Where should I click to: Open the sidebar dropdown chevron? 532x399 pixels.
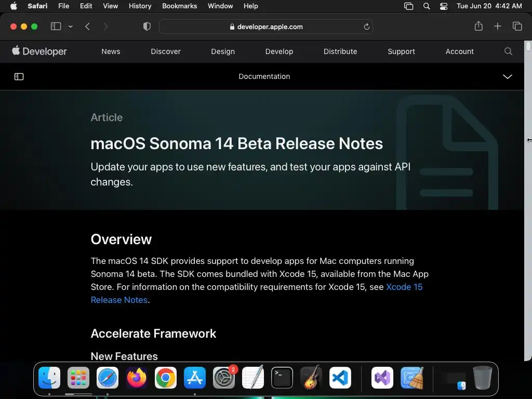70,26
